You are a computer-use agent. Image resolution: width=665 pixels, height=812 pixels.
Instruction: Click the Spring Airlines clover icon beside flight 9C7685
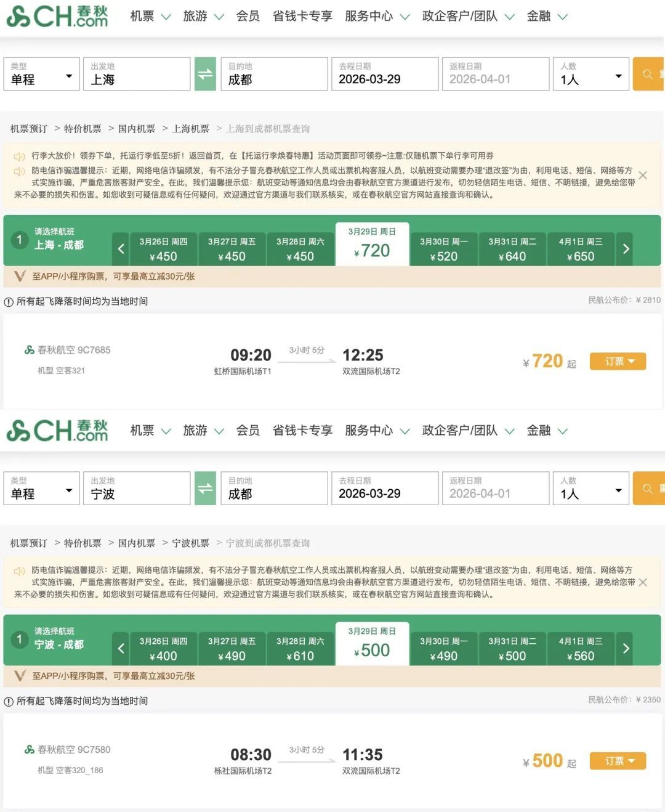(29, 349)
